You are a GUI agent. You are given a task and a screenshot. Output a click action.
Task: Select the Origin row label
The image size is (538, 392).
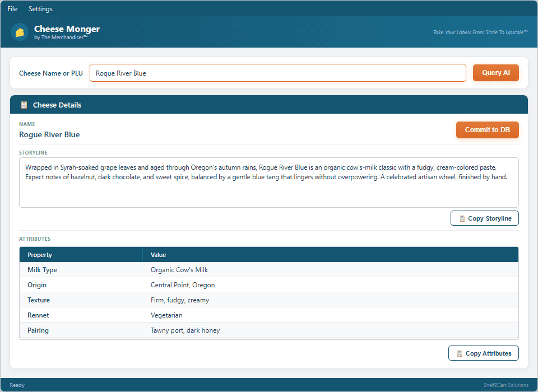37,285
